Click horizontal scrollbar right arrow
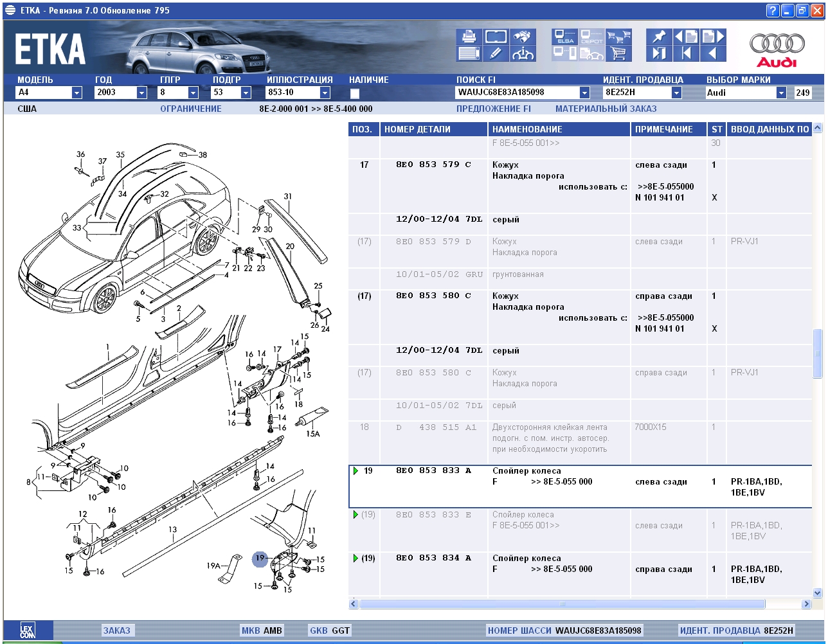828x644 pixels. click(806, 604)
